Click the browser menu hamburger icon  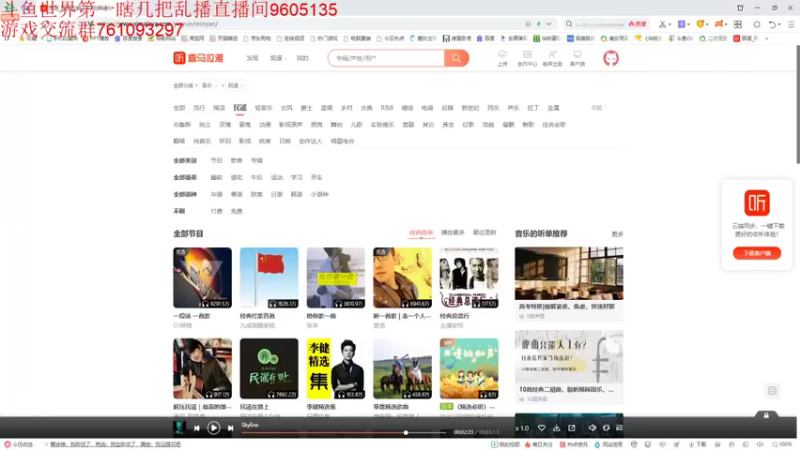[791, 24]
